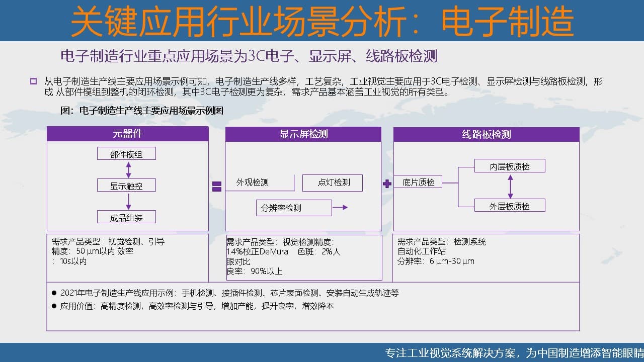This screenshot has height=362, width=644.
Task: Click the orange slide title 关键应用行业场景分析
Action: tap(322, 21)
